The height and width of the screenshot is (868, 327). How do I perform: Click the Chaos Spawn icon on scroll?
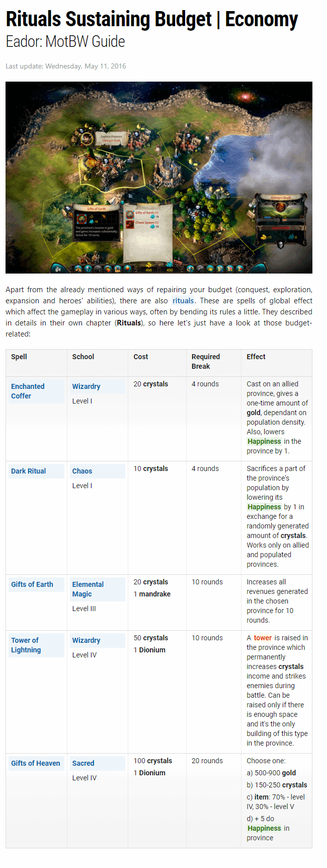[x=130, y=224]
